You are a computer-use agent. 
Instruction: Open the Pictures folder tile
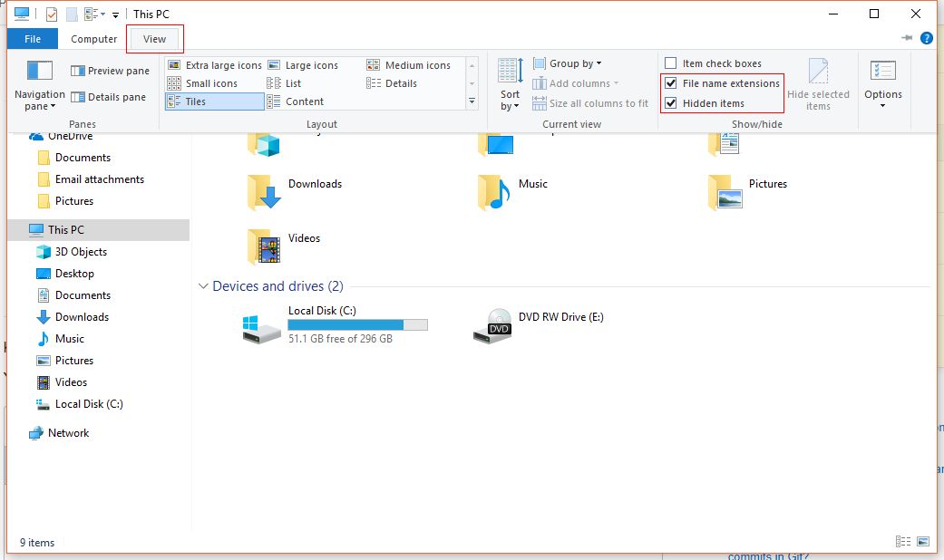point(747,190)
